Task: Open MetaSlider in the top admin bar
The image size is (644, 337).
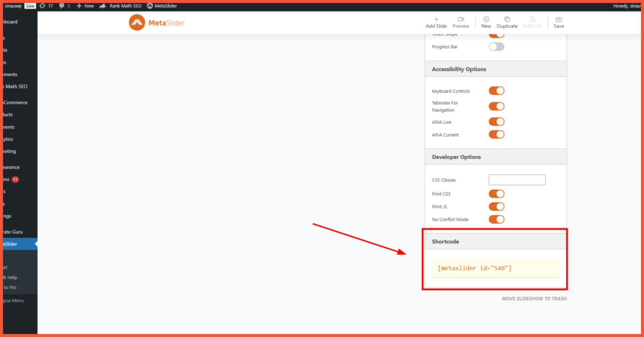Action: [x=162, y=6]
